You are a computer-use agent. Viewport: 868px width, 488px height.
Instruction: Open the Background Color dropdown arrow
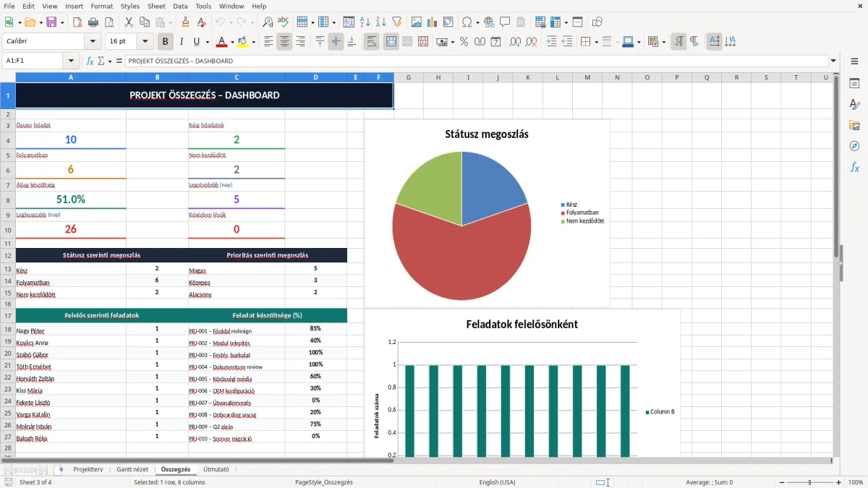pos(253,42)
